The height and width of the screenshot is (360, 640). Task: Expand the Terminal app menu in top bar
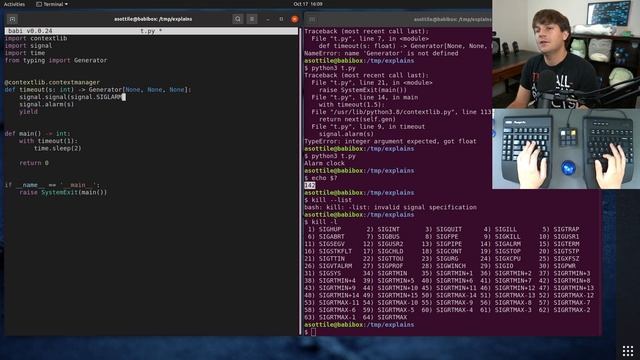pos(52,4)
